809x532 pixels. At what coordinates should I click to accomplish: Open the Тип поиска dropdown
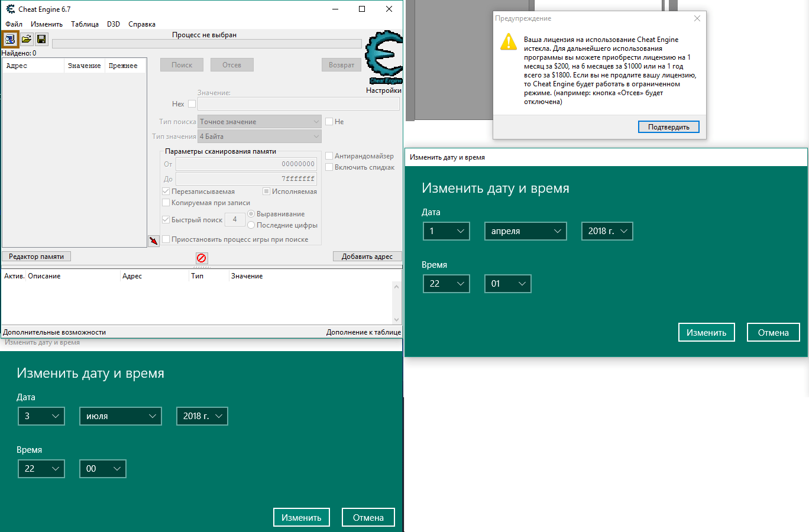click(x=260, y=122)
